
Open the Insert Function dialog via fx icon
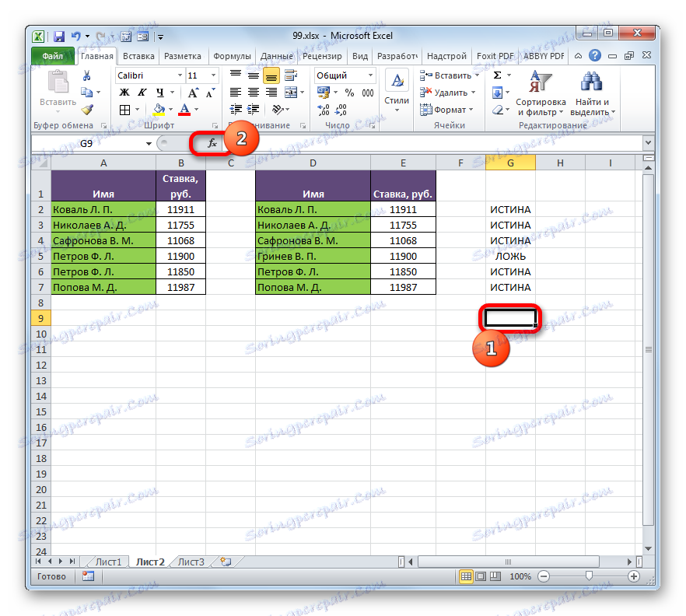click(x=213, y=143)
